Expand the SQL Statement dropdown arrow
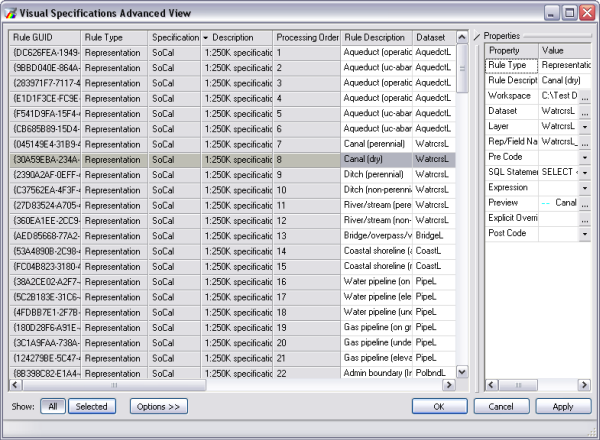The height and width of the screenshot is (440, 600). tap(585, 173)
